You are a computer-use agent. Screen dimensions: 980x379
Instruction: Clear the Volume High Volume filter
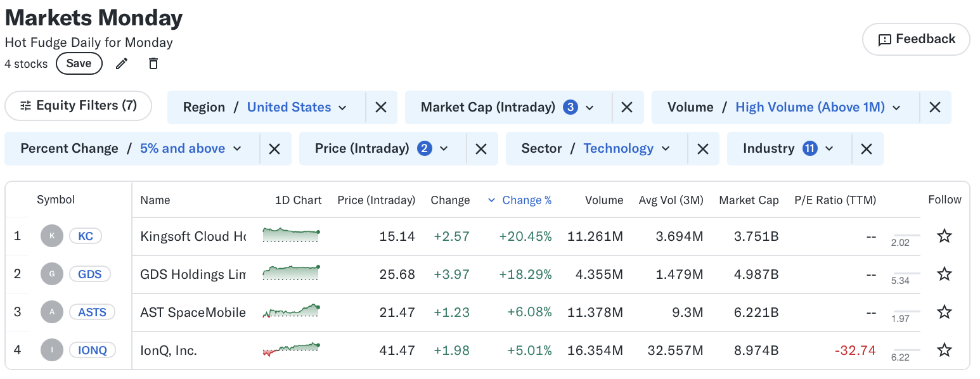pos(935,107)
